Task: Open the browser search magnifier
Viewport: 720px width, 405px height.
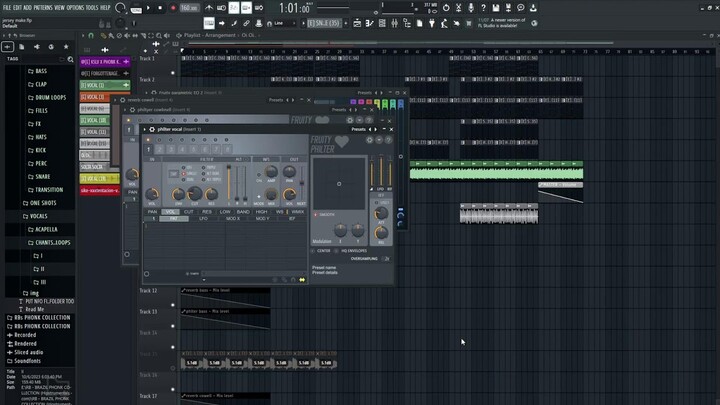Action: pyautogui.click(x=70, y=59)
